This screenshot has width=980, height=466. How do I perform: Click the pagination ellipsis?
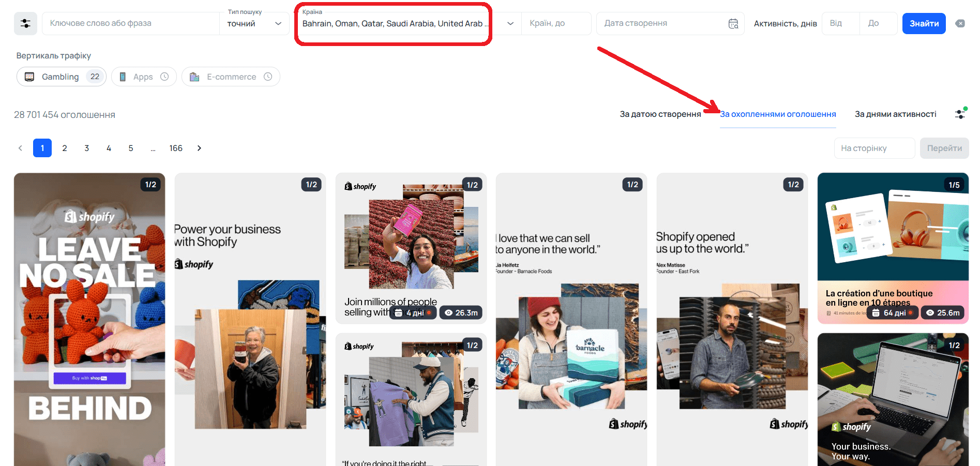(153, 148)
